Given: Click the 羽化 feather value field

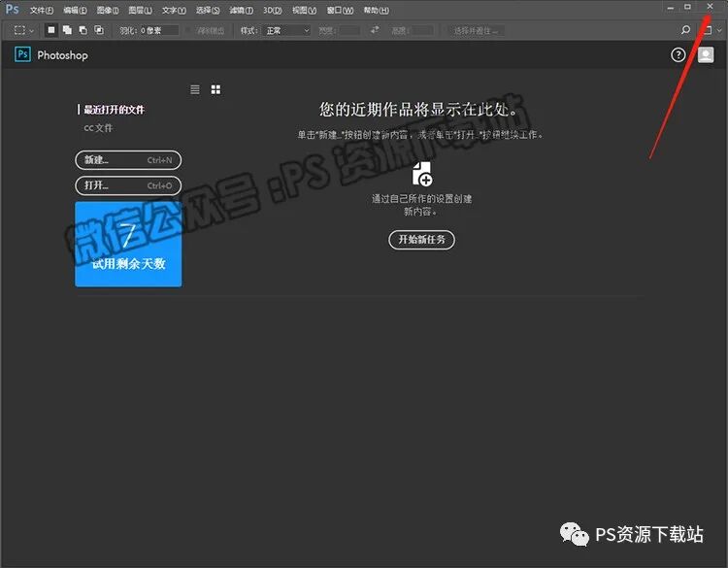Looking at the screenshot, I should click(159, 30).
